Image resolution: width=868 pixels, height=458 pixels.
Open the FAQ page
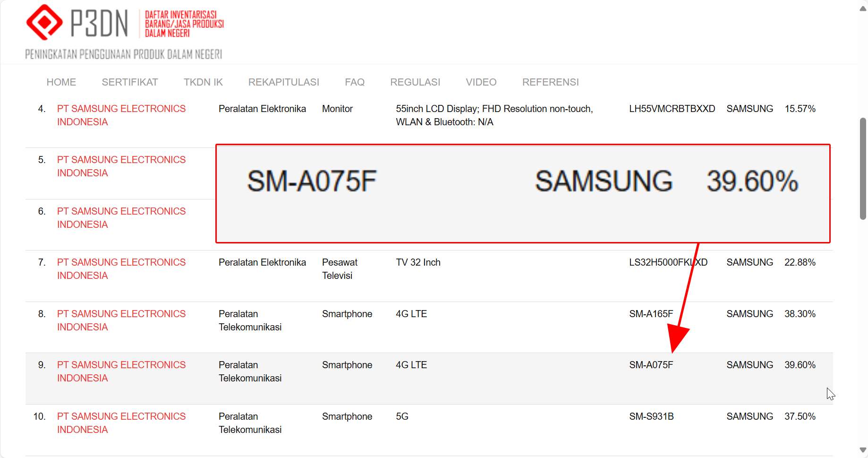[355, 82]
